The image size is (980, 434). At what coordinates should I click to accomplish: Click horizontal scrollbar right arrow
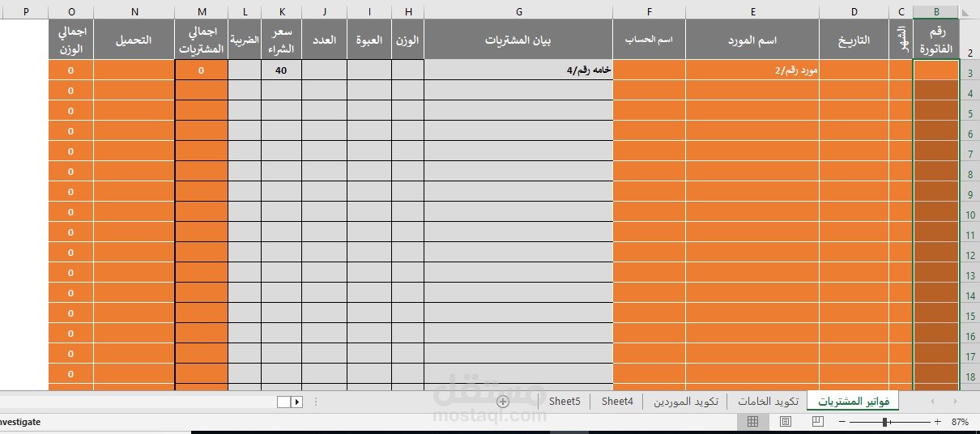[296, 402]
